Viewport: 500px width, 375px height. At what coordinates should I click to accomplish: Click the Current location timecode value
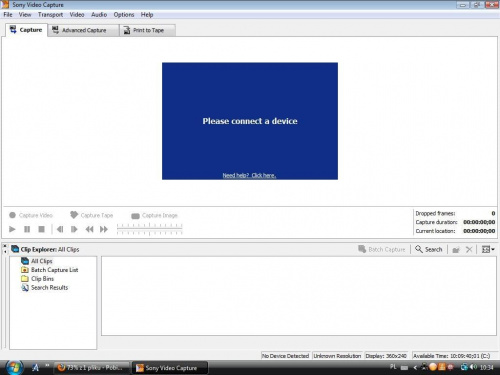[x=479, y=231]
